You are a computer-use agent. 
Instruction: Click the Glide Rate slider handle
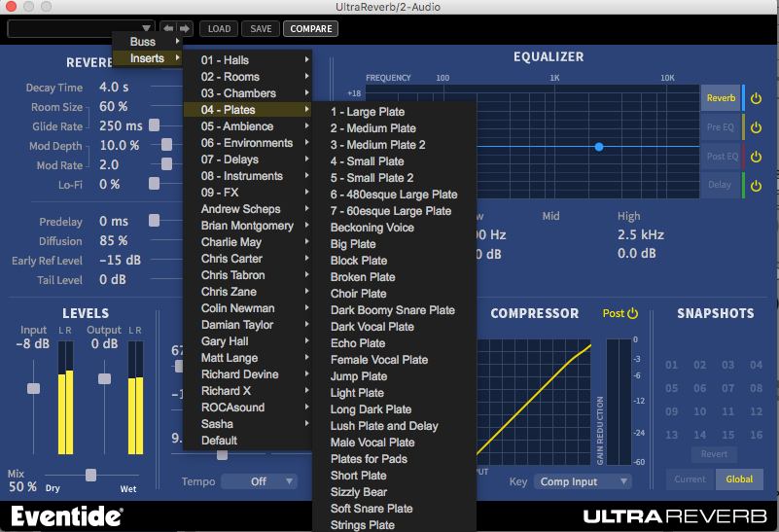click(x=155, y=125)
